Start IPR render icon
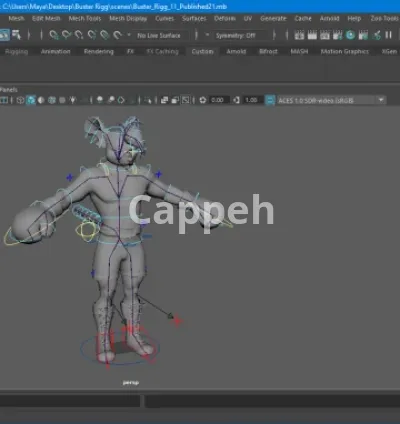The width and height of the screenshot is (400, 424). 325,35
